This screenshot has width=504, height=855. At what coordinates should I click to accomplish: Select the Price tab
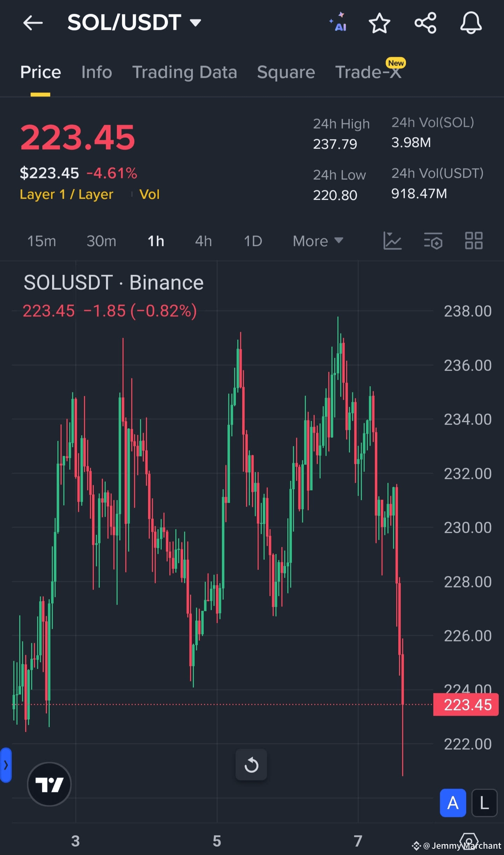point(41,72)
